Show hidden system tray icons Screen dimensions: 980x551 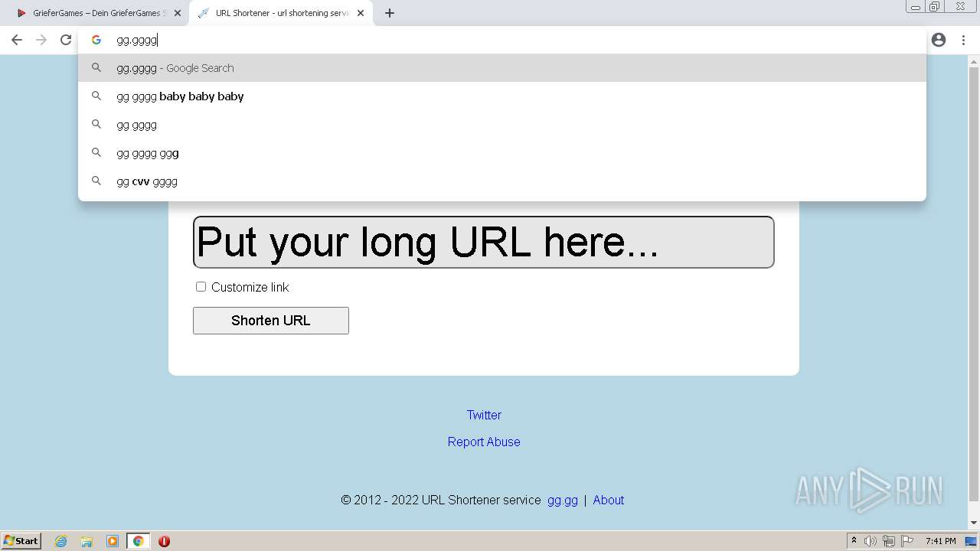click(x=854, y=541)
